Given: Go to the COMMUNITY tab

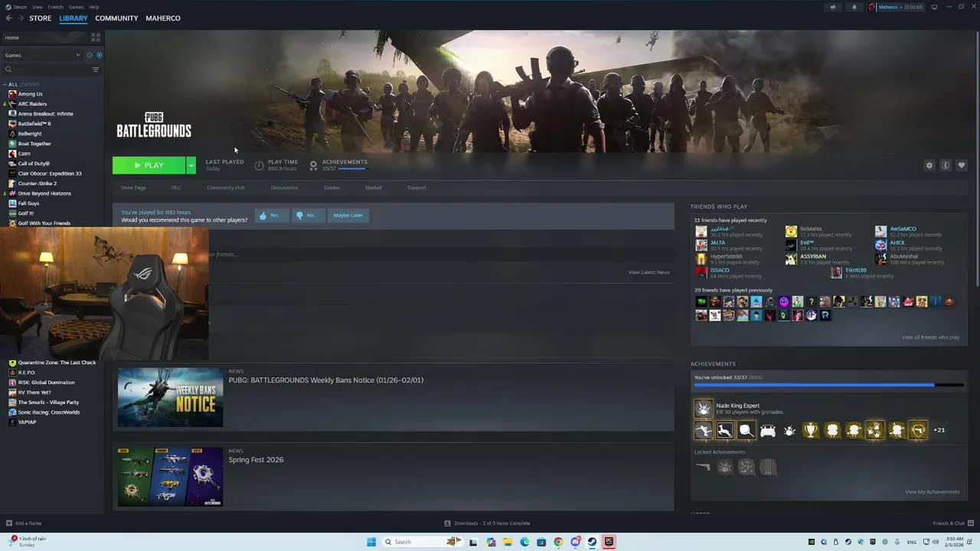Looking at the screenshot, I should tap(116, 18).
